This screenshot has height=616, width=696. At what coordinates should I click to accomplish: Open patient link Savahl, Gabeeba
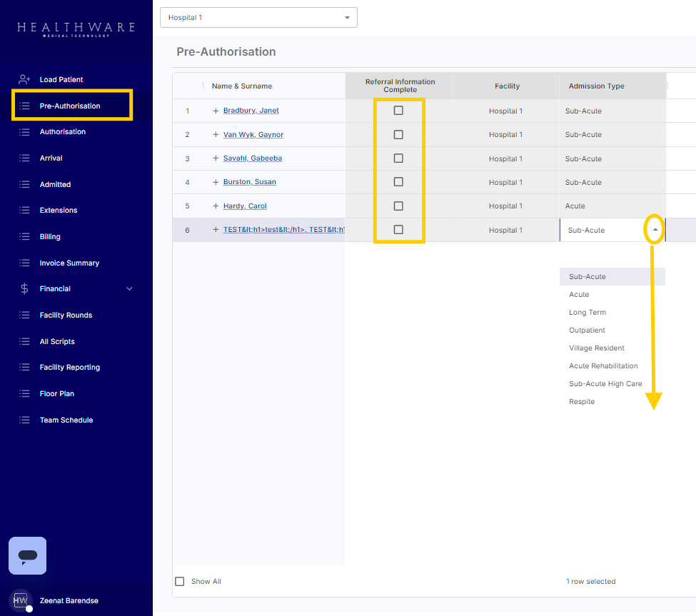(252, 158)
